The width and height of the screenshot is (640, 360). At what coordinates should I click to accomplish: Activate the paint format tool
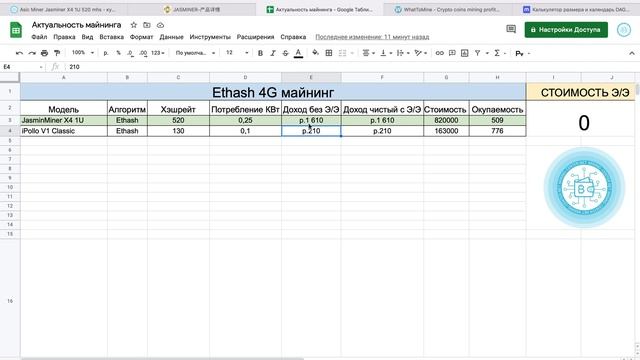pos(57,53)
